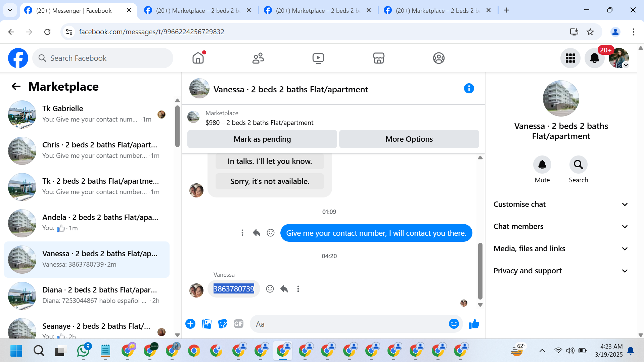The width and height of the screenshot is (644, 362).
Task: Open more menu for sent contact message
Action: 242,233
